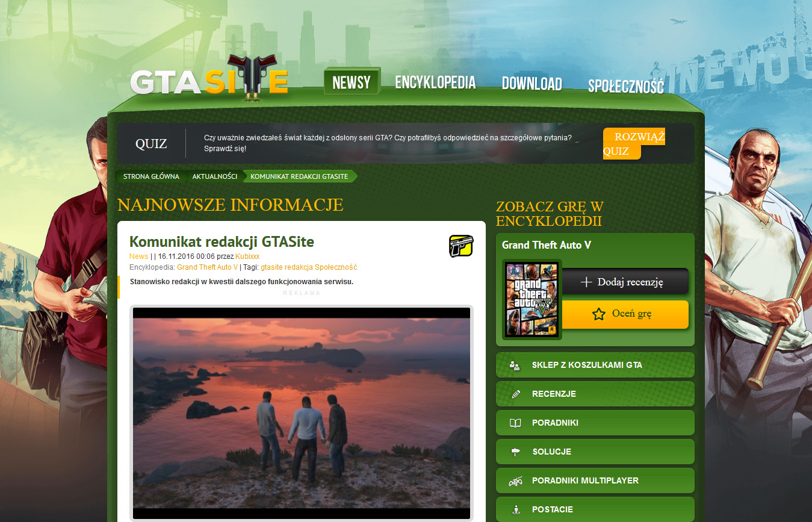Click the GTASite logo

click(209, 78)
